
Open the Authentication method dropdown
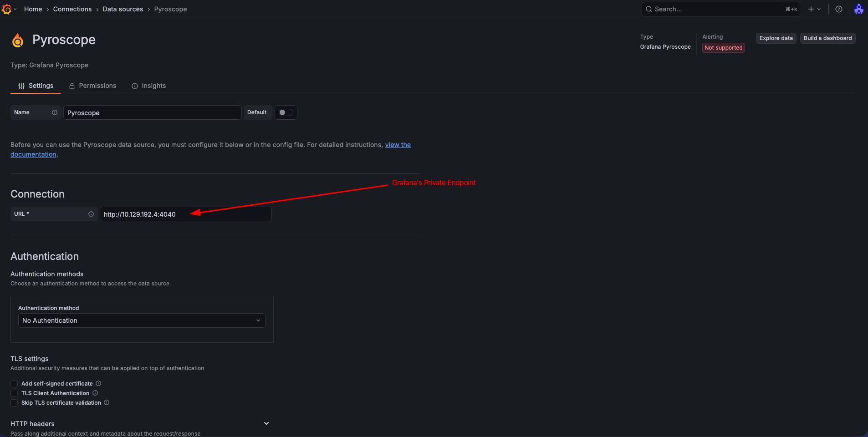coord(142,320)
